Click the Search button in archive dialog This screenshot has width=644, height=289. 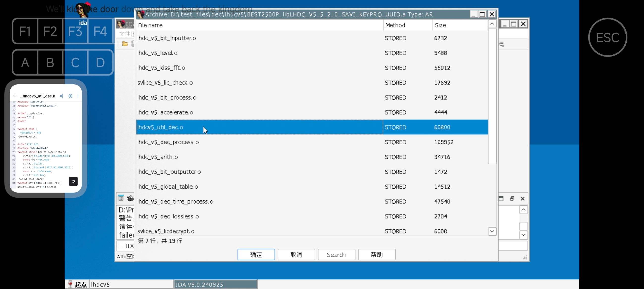[336, 255]
